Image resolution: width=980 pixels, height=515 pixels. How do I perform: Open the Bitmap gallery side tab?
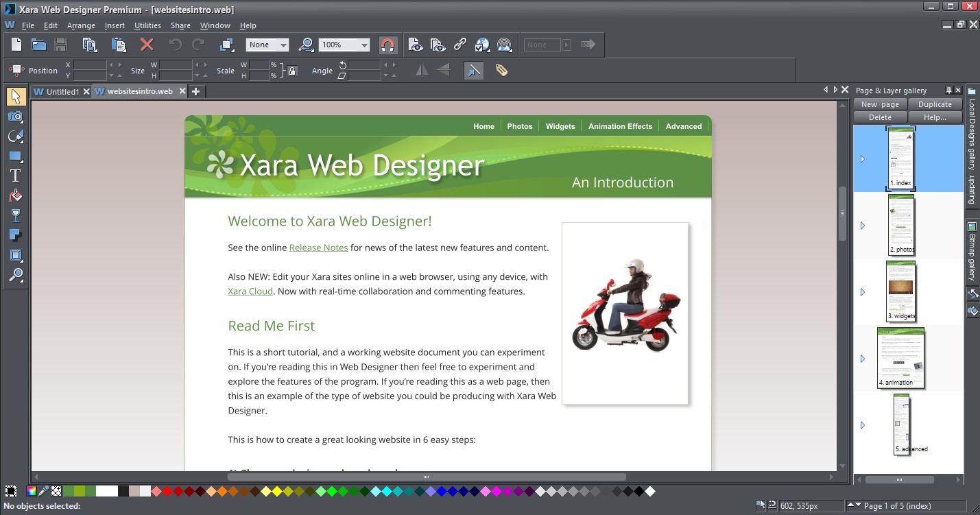(972, 251)
